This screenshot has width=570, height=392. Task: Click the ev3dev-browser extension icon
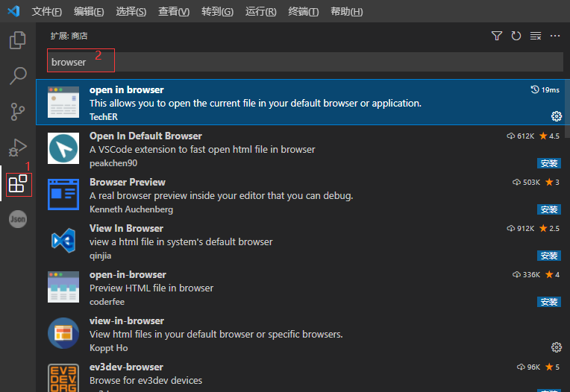pyautogui.click(x=63, y=378)
